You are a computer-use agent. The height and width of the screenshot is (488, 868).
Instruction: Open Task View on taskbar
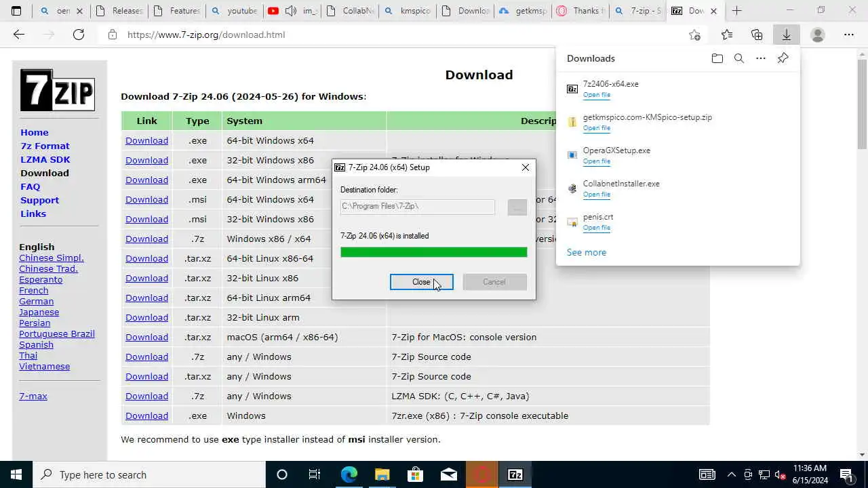coord(315,474)
